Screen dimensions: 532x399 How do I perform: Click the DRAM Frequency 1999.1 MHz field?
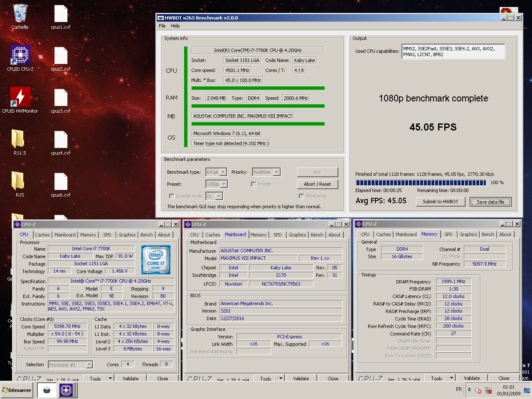[x=453, y=281]
